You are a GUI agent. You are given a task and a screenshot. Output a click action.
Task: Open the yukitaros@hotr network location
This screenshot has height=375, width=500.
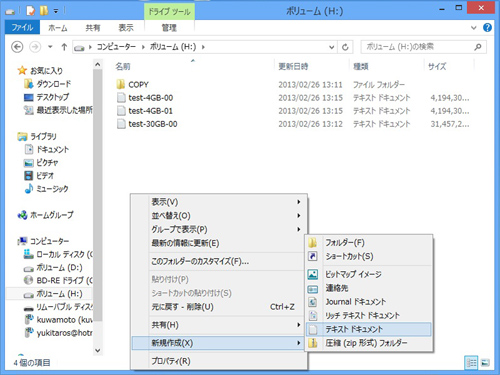64,333
